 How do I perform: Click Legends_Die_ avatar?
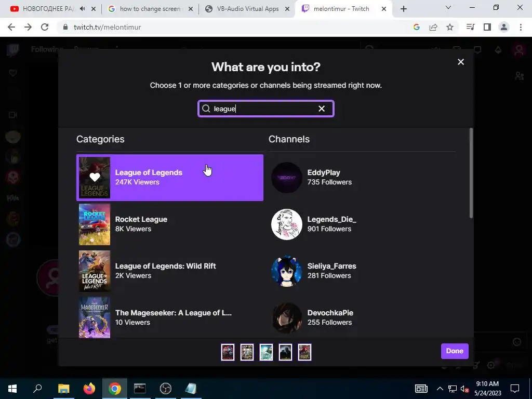[287, 224]
